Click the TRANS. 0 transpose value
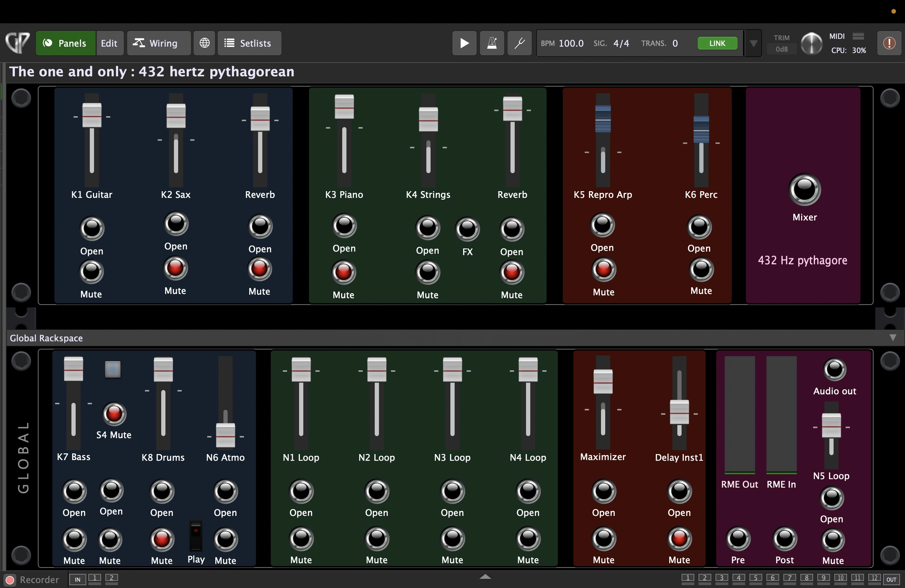The width and height of the screenshot is (905, 588). tap(675, 43)
